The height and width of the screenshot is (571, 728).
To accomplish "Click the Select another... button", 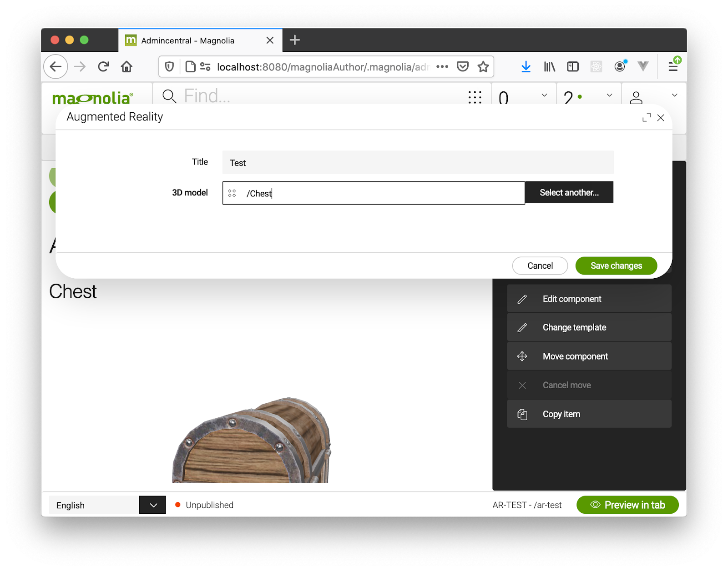I will [x=569, y=192].
